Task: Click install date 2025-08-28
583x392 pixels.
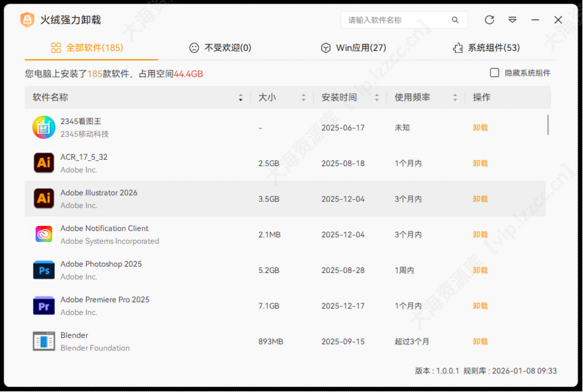Action: pos(343,270)
